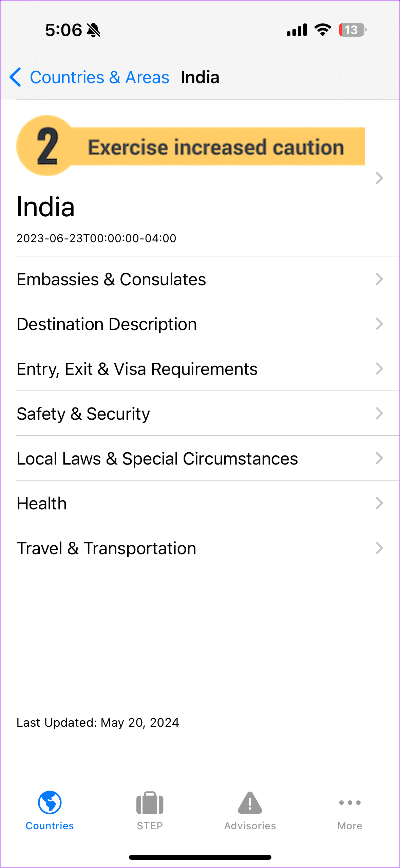The width and height of the screenshot is (400, 868).
Task: Expand the Embassies & Consulates chevron
Action: (379, 279)
